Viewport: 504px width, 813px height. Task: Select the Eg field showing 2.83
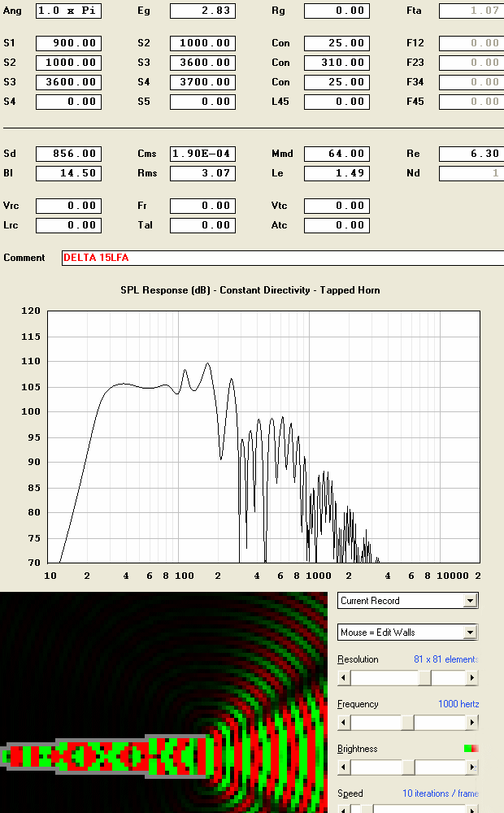(x=202, y=11)
